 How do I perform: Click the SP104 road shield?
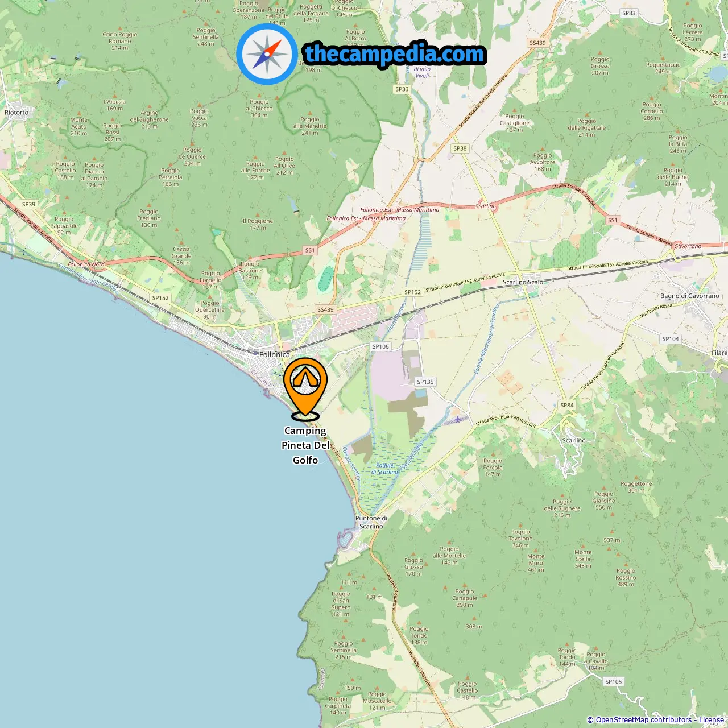coord(671,338)
